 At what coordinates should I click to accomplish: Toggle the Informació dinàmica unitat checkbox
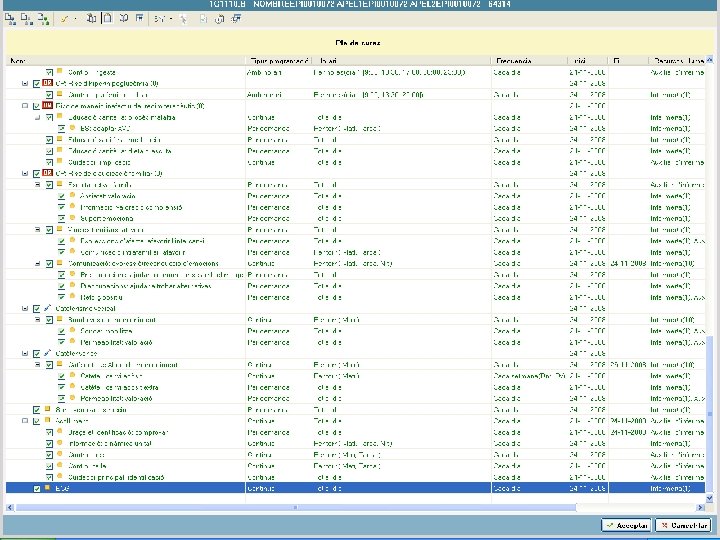click(x=49, y=444)
